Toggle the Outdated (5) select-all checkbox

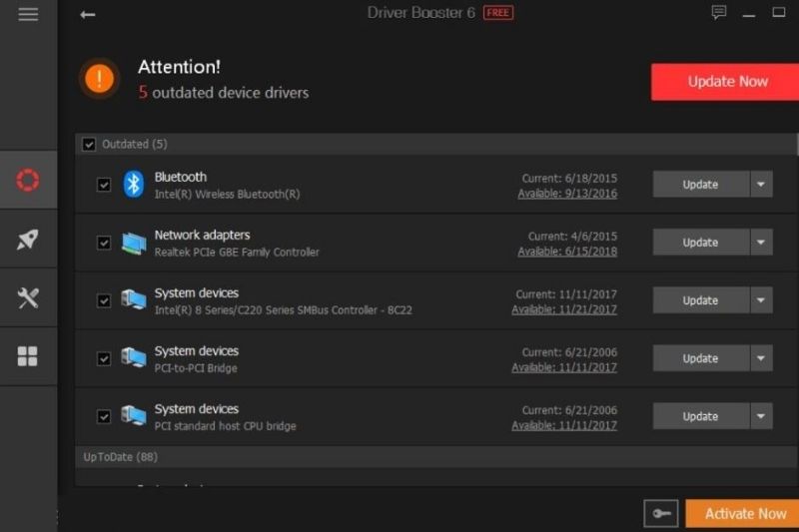pyautogui.click(x=89, y=145)
